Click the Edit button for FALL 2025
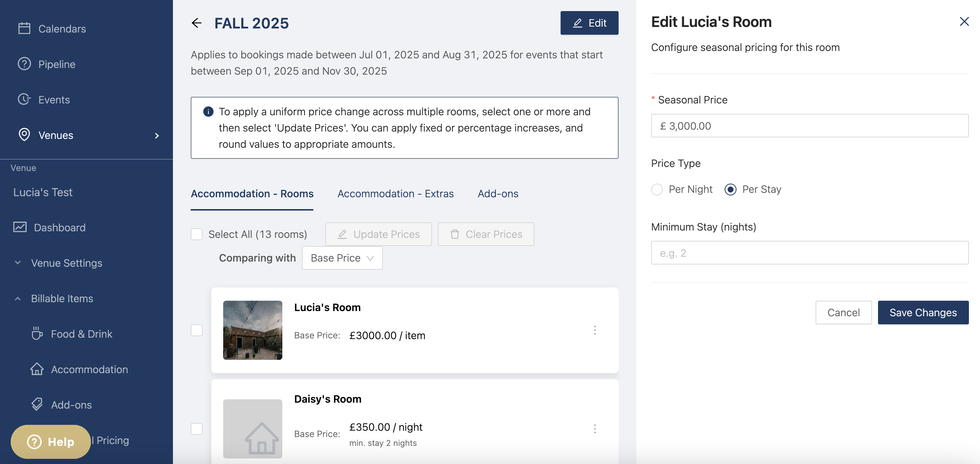The width and height of the screenshot is (980, 464). tap(589, 23)
